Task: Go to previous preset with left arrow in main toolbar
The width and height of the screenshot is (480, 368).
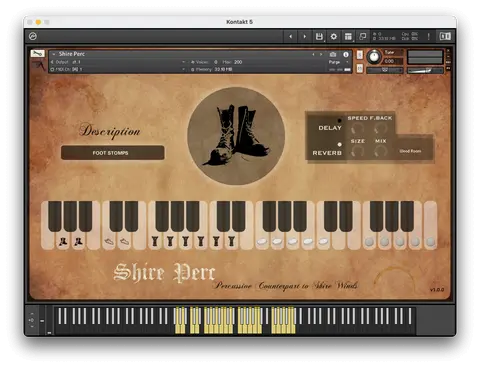Action: pos(291,36)
